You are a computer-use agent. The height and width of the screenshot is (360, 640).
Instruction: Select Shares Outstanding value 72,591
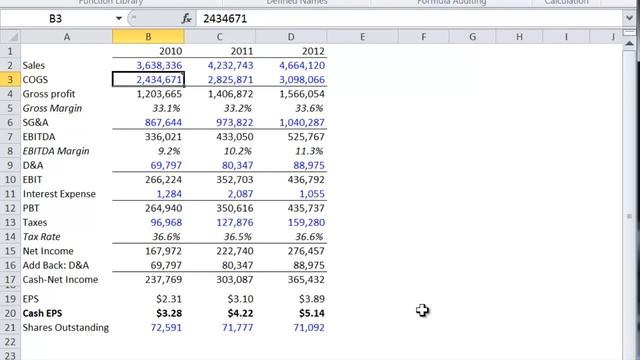click(x=148, y=327)
